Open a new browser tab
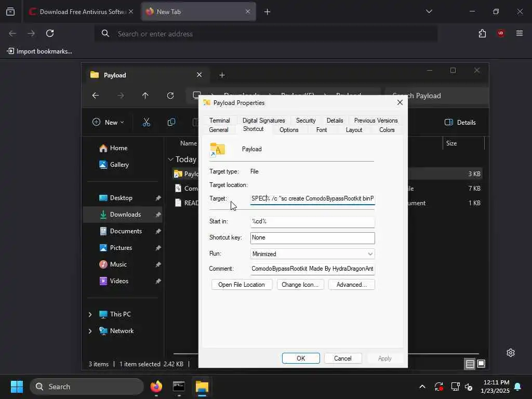The width and height of the screenshot is (532, 399). click(x=267, y=12)
